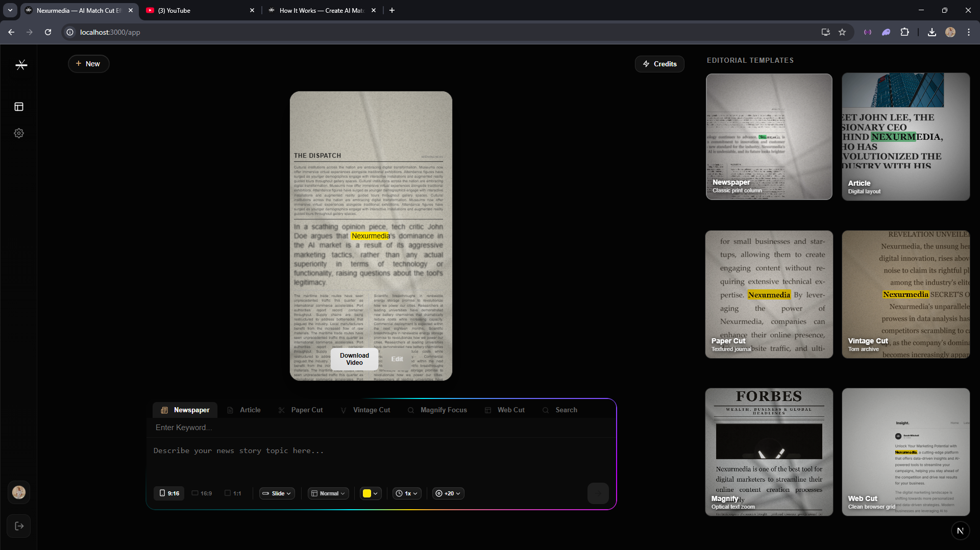This screenshot has width=980, height=550.
Task: Click the Nexurmedia logo icon in sidebar
Action: pos(21,65)
